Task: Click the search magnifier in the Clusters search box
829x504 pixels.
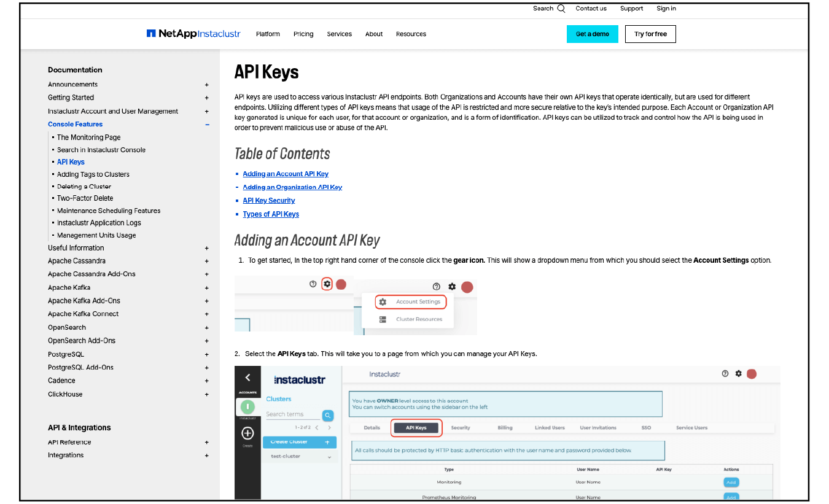Action: 328,415
